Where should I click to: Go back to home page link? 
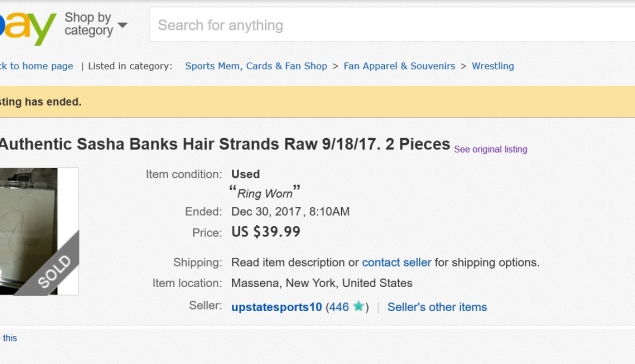pyautogui.click(x=36, y=66)
